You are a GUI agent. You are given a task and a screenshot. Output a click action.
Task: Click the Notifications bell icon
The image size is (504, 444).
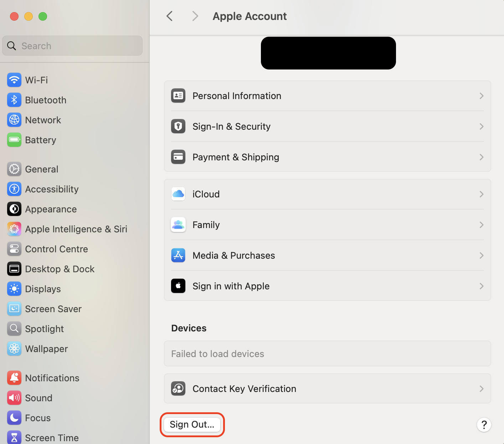pos(14,378)
